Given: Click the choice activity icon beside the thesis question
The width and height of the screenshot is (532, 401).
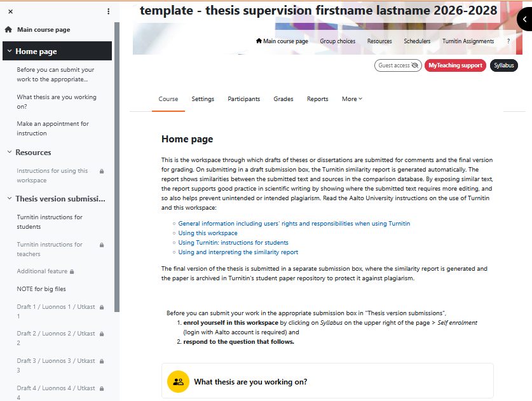Looking at the screenshot, I should coord(178,381).
